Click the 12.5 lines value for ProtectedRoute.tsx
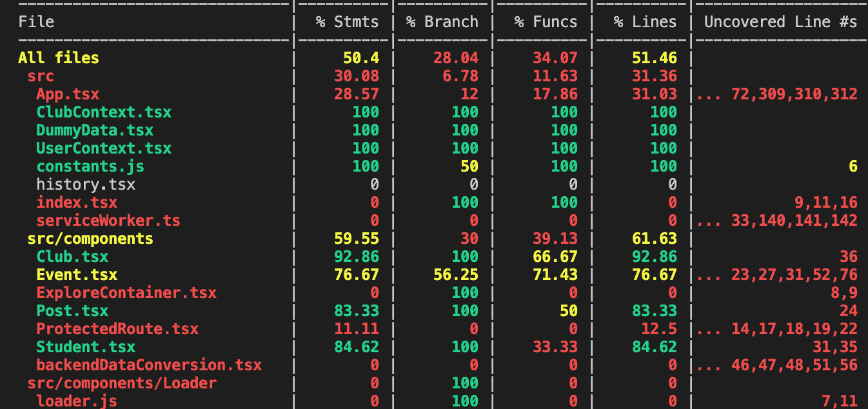Image resolution: width=868 pixels, height=409 pixels. point(659,329)
